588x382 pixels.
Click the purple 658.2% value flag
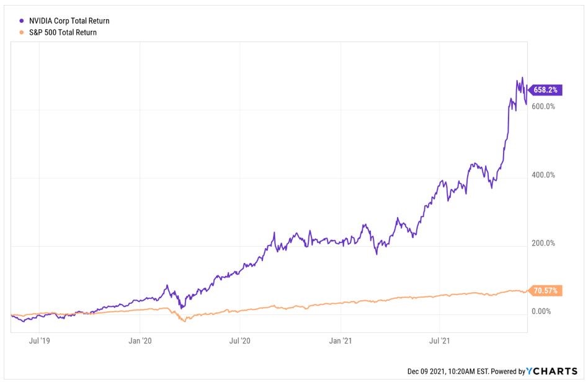(x=546, y=90)
